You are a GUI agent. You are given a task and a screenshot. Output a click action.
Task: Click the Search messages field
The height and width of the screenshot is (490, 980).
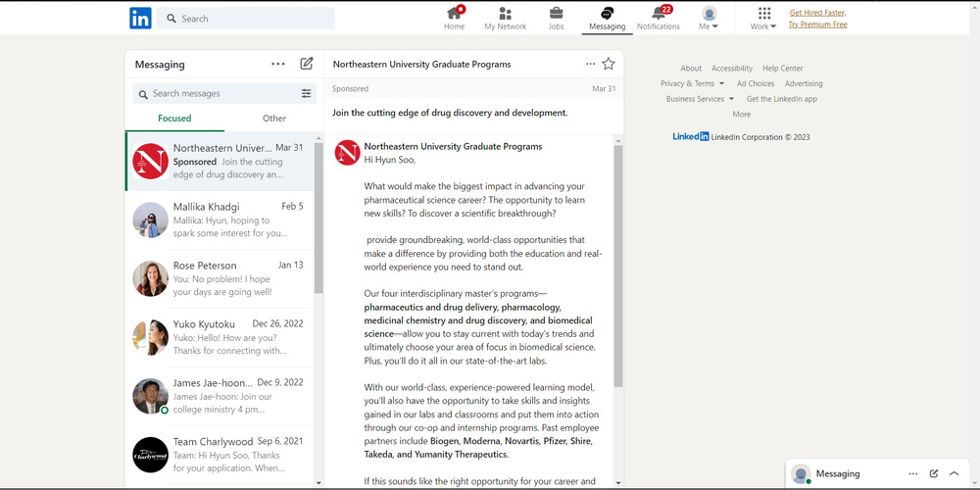(224, 93)
